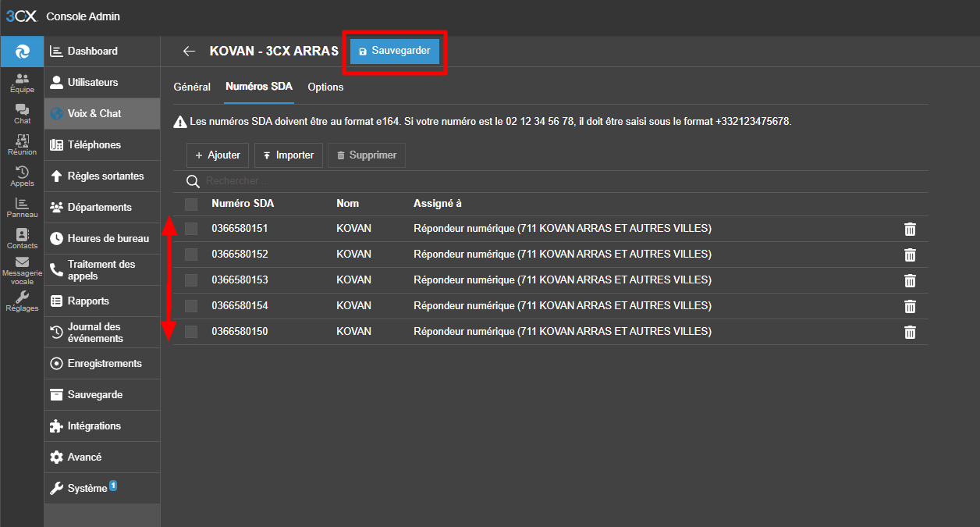Image resolution: width=980 pixels, height=527 pixels.
Task: Open Enregistrements in the admin menu
Action: [x=102, y=364]
